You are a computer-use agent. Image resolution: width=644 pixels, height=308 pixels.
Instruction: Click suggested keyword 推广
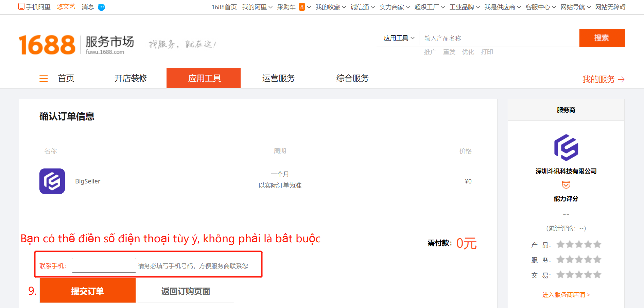point(430,52)
